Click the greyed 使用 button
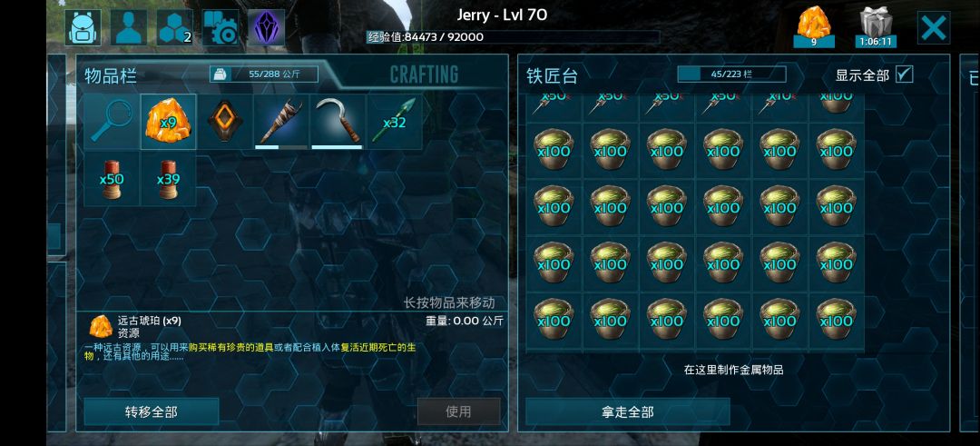The height and width of the screenshot is (446, 980). (x=459, y=411)
